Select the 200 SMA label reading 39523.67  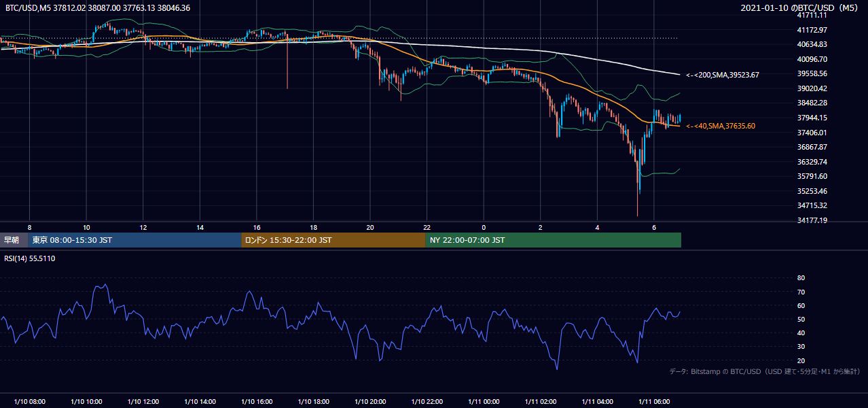click(723, 75)
